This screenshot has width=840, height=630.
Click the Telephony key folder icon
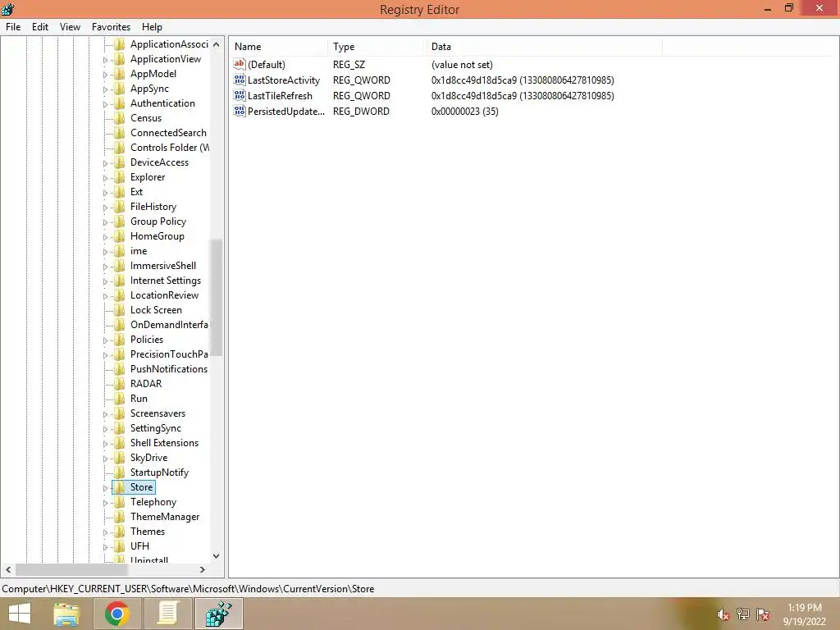click(x=120, y=501)
